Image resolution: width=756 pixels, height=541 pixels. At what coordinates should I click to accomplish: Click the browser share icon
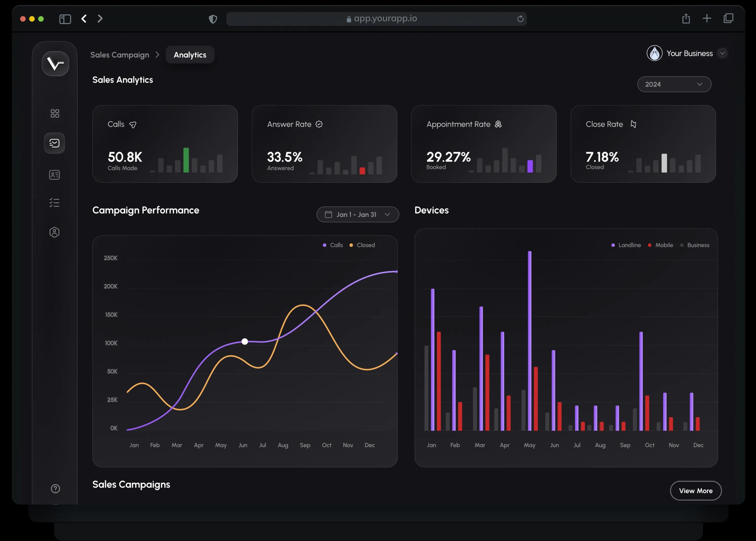[x=686, y=19]
